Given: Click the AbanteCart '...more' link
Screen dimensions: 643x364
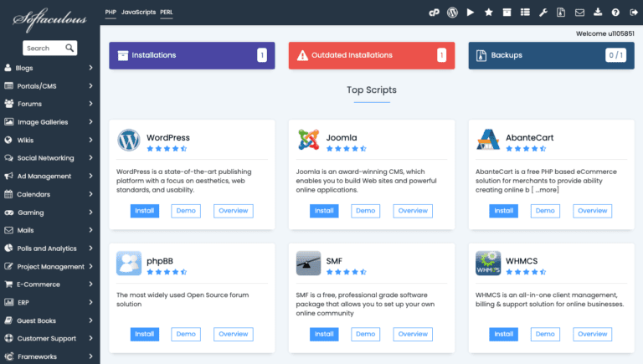Looking at the screenshot, I should (545, 190).
